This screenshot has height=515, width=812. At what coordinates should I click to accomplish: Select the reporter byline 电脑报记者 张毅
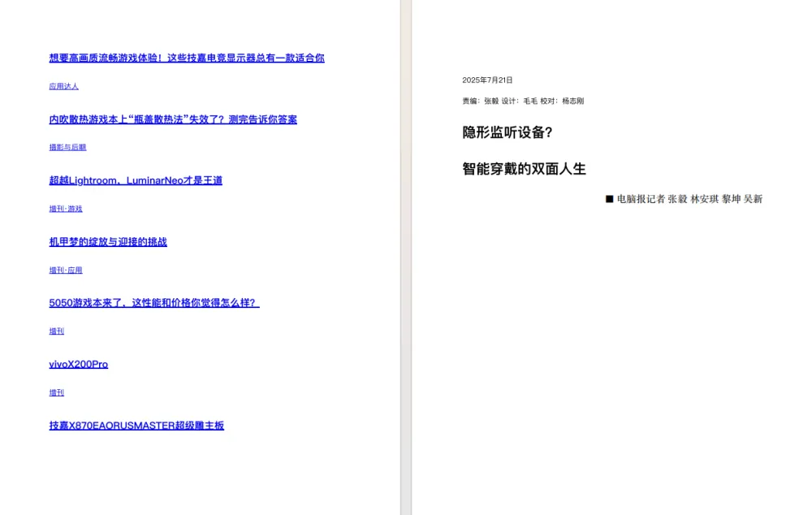click(x=686, y=199)
